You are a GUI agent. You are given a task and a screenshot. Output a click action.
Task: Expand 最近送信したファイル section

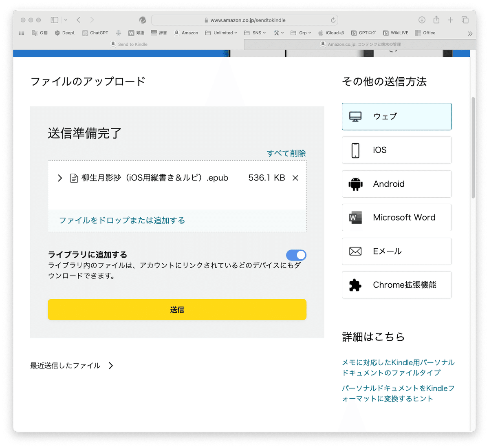[72, 366]
